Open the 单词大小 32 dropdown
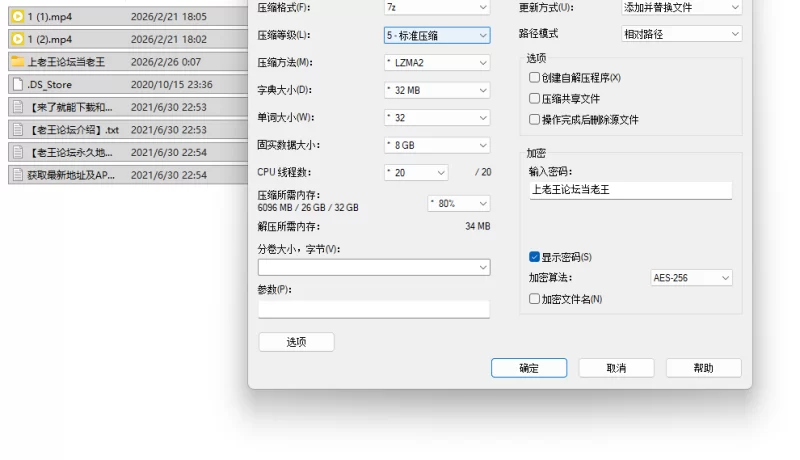 (x=437, y=118)
